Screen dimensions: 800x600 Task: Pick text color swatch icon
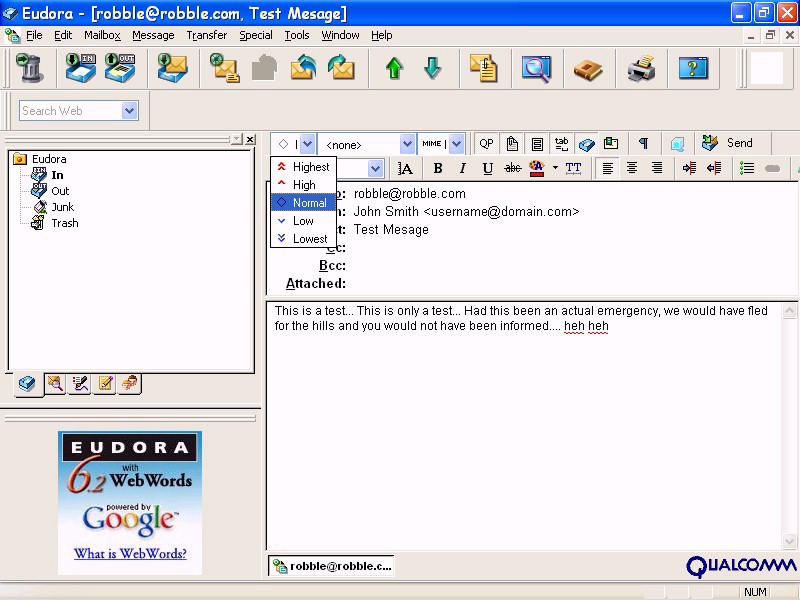[x=537, y=168]
